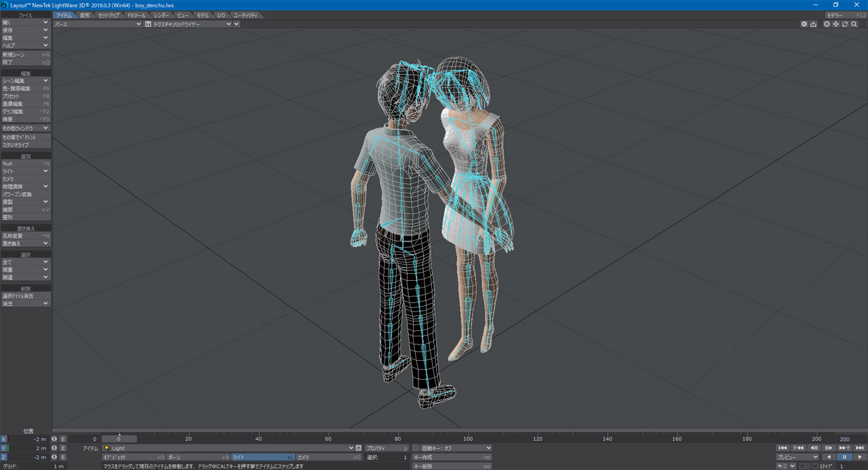The width and height of the screenshot is (868, 470).
Task: Toggle the Y axis lock button
Action: (x=5, y=448)
